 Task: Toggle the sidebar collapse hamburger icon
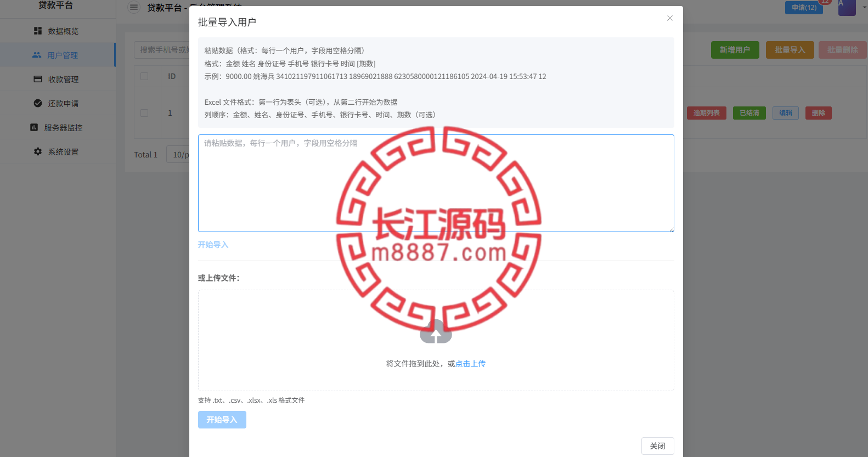(134, 7)
